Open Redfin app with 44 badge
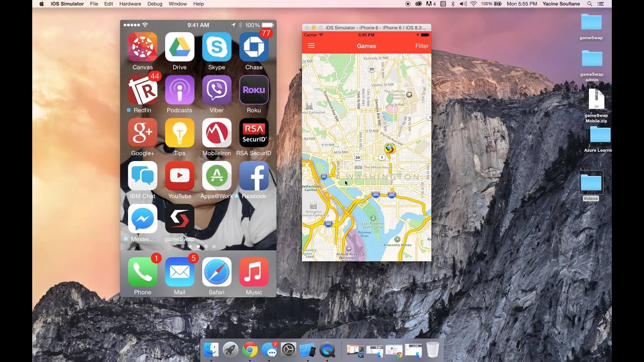Image resolution: width=644 pixels, height=362 pixels. [x=142, y=90]
